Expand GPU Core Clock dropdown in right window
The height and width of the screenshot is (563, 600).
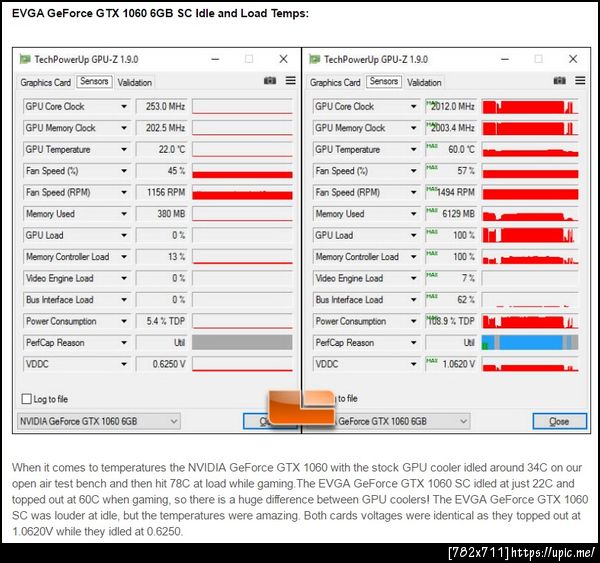point(413,106)
